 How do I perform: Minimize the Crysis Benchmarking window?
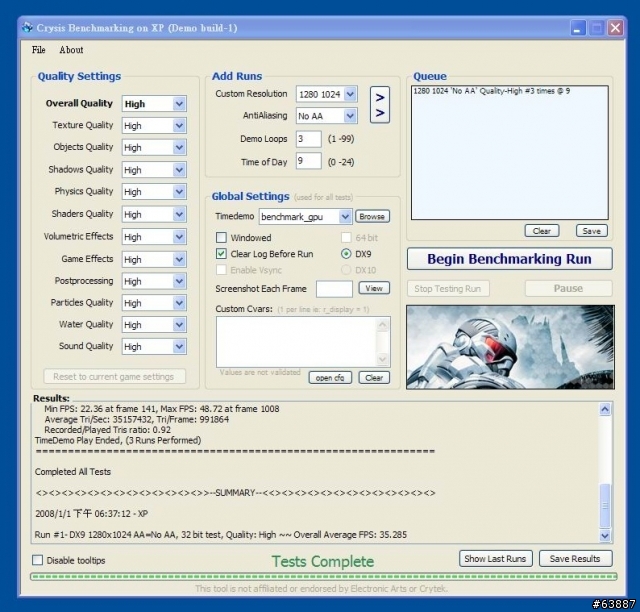pos(578,28)
